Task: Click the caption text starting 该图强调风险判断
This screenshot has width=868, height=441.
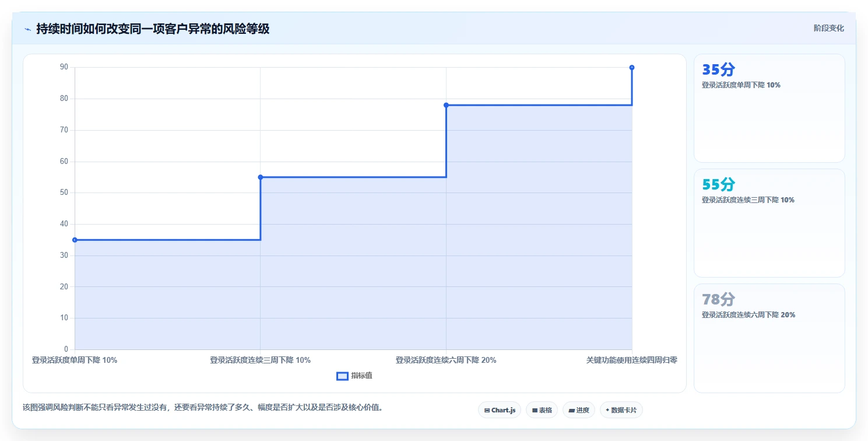Action: [203, 408]
